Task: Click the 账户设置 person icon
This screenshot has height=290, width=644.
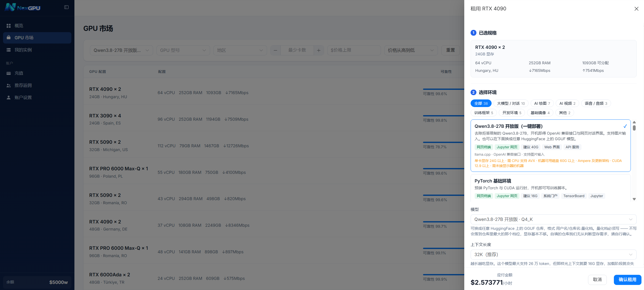Action: tap(9, 97)
